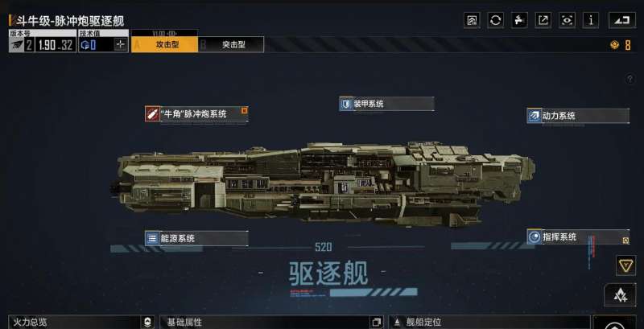Expand the 基础属性 panel window icon
Screen dimensions: 644x329
pos(376,323)
